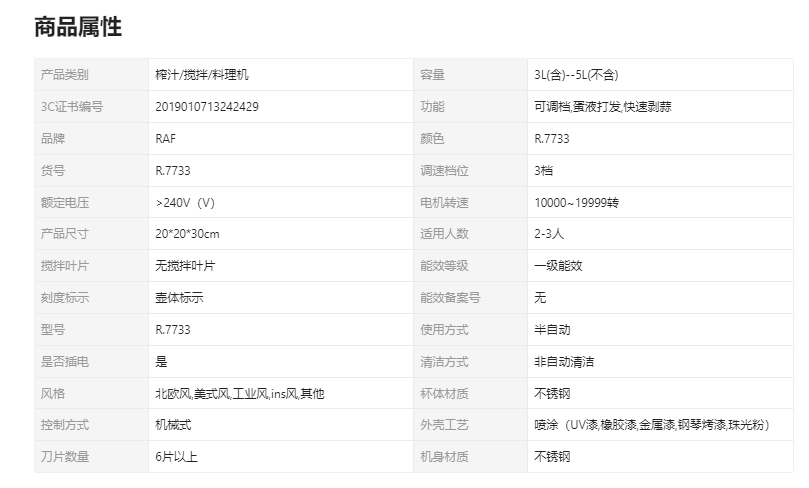Click the 壶体标示 scale marking value
The width and height of the screenshot is (809, 488).
click(x=179, y=298)
